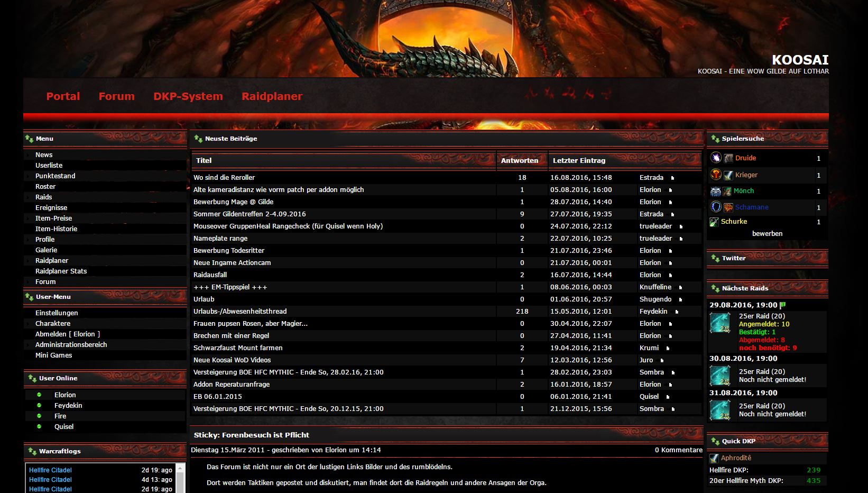
Task: Click last-post icon beside Feydekin in table
Action: tap(677, 312)
